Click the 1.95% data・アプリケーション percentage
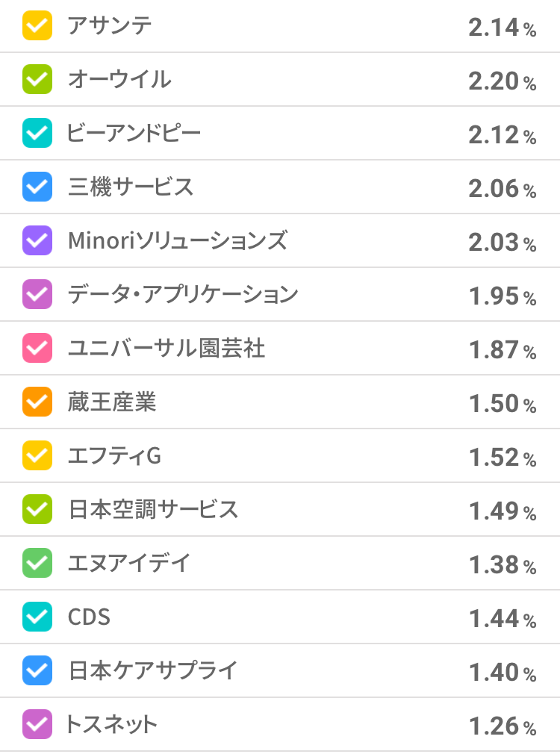 (x=502, y=296)
